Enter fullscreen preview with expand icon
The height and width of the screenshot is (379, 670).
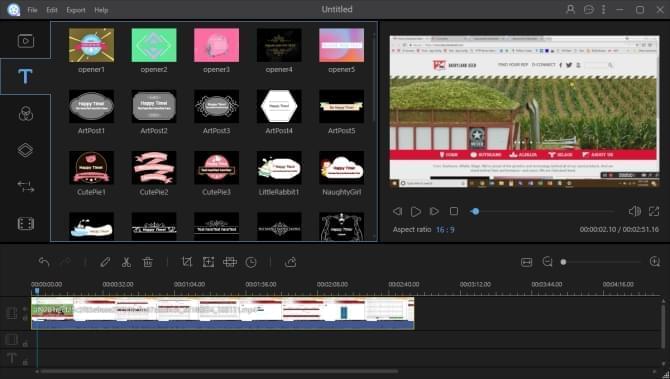[x=654, y=211]
